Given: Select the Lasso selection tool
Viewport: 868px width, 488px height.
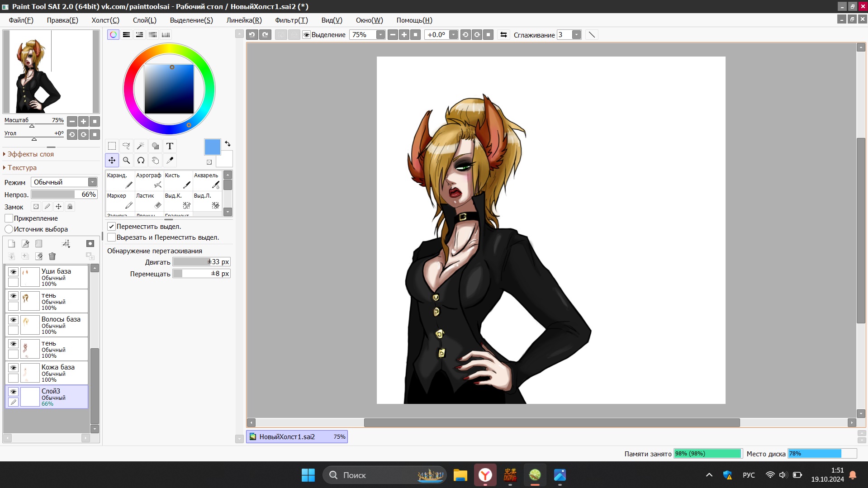Looking at the screenshot, I should point(126,146).
